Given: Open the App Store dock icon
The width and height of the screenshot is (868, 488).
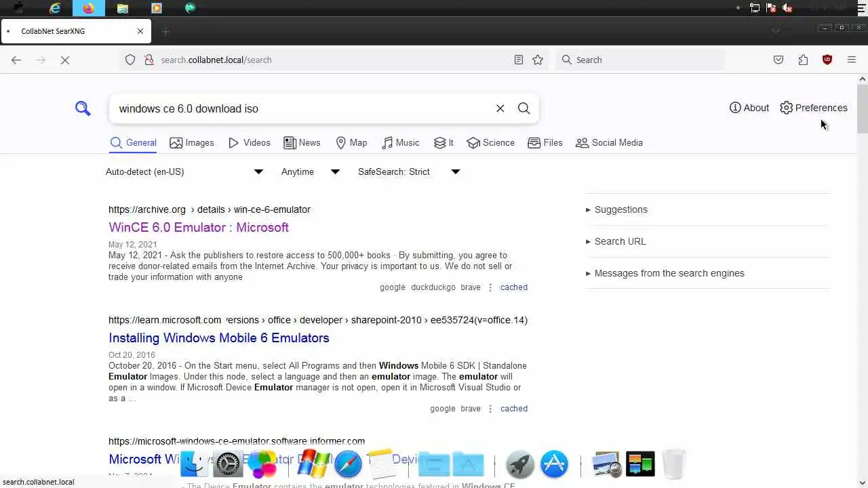Looking at the screenshot, I should point(554,464).
